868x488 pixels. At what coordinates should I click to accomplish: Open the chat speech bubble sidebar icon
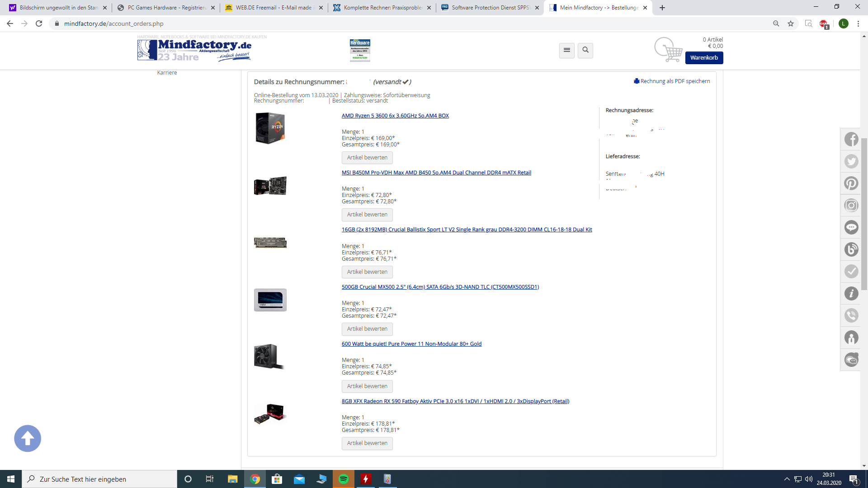pos(851,227)
